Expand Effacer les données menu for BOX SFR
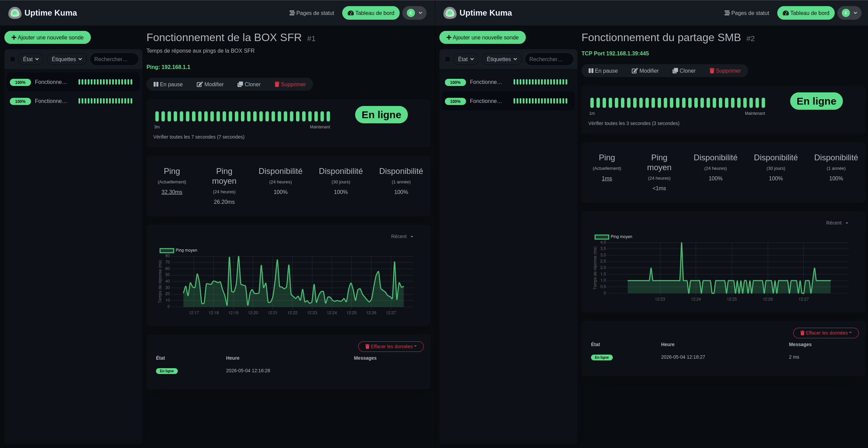The width and height of the screenshot is (868, 448). click(x=391, y=346)
